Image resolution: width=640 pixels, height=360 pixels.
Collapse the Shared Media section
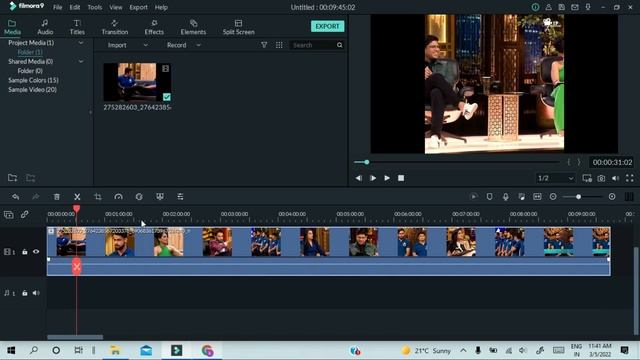tap(81, 62)
